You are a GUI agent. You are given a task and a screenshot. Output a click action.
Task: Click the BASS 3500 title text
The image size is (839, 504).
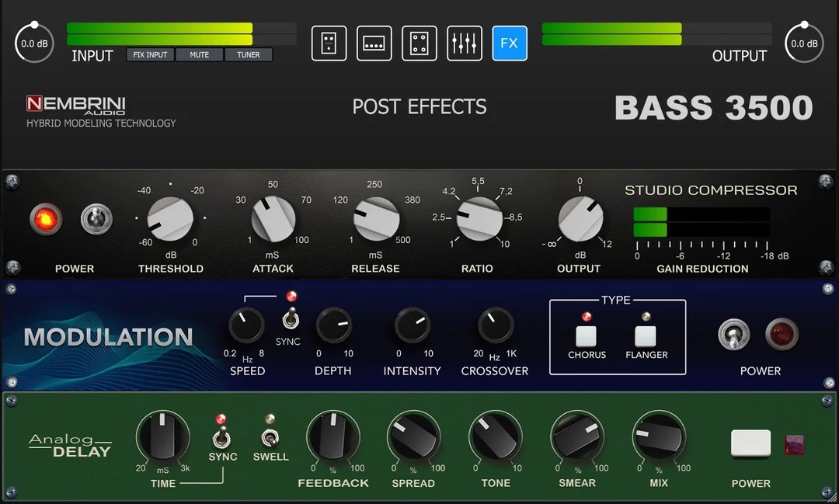tap(713, 107)
